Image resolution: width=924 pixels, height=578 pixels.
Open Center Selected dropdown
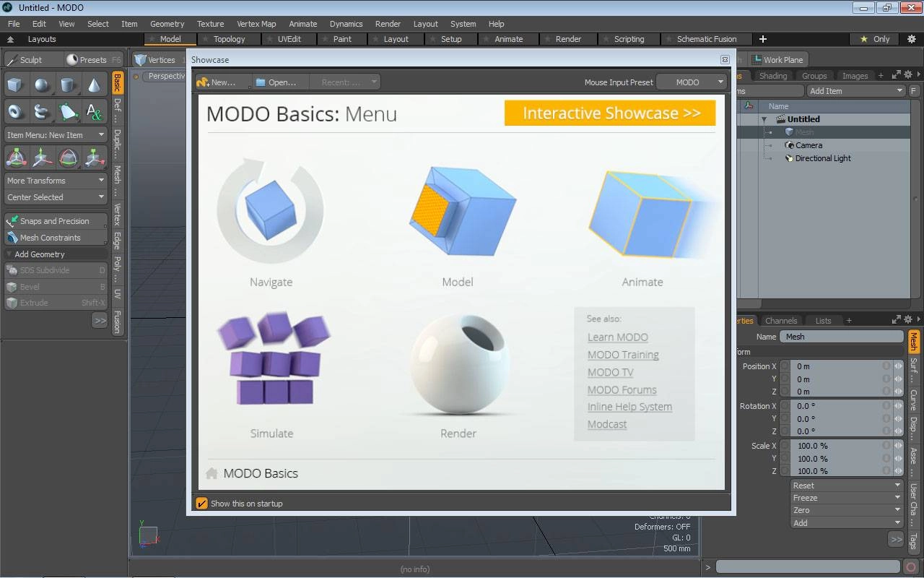click(x=56, y=197)
